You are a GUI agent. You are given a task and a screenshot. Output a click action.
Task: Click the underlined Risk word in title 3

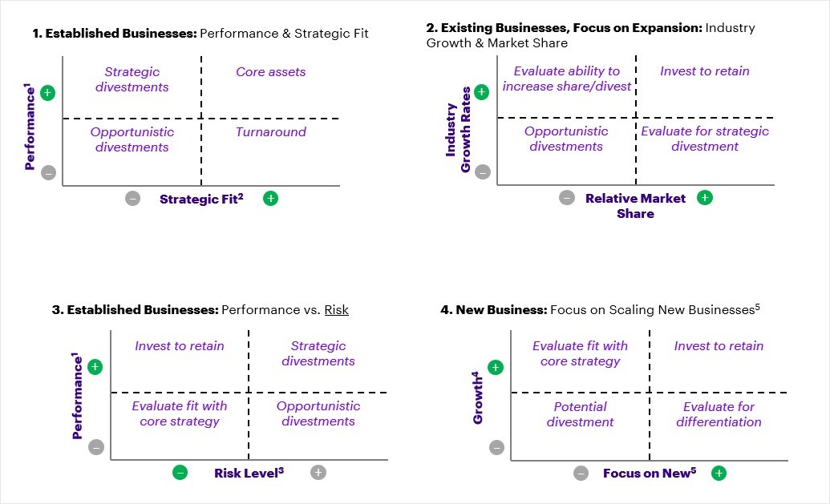click(336, 309)
